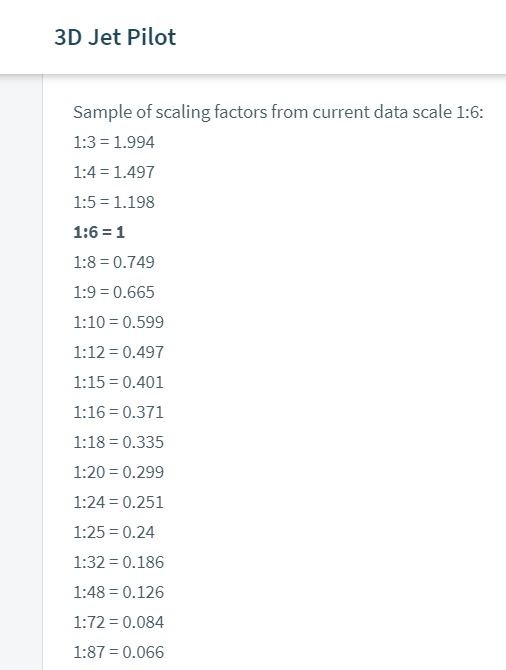Click the 3D Jet Pilot page title
Screen dimensions: 506x670
(115, 37)
